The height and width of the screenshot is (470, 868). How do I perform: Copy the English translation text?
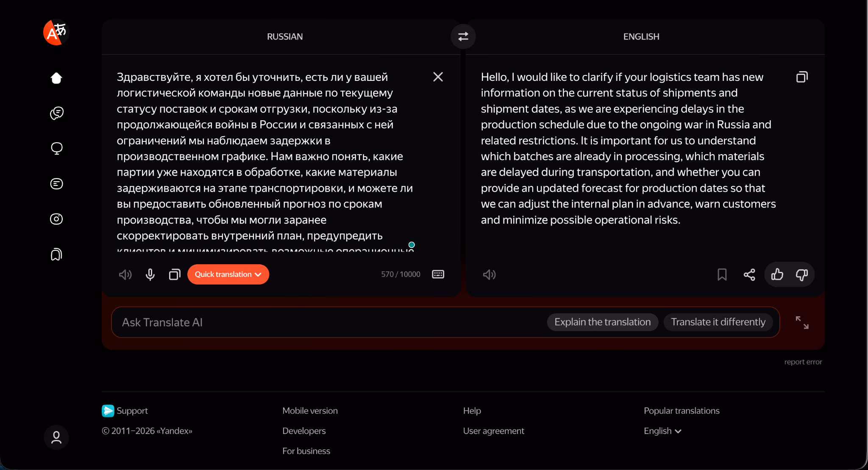coord(802,77)
